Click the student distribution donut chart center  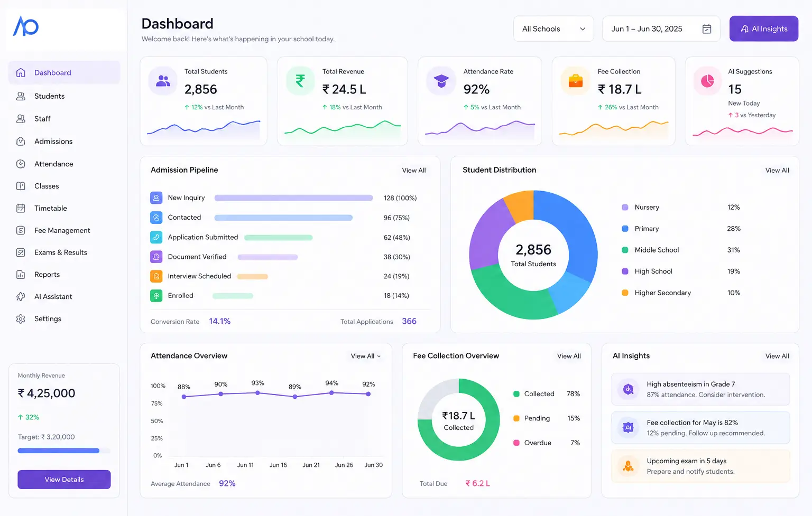[x=533, y=255]
